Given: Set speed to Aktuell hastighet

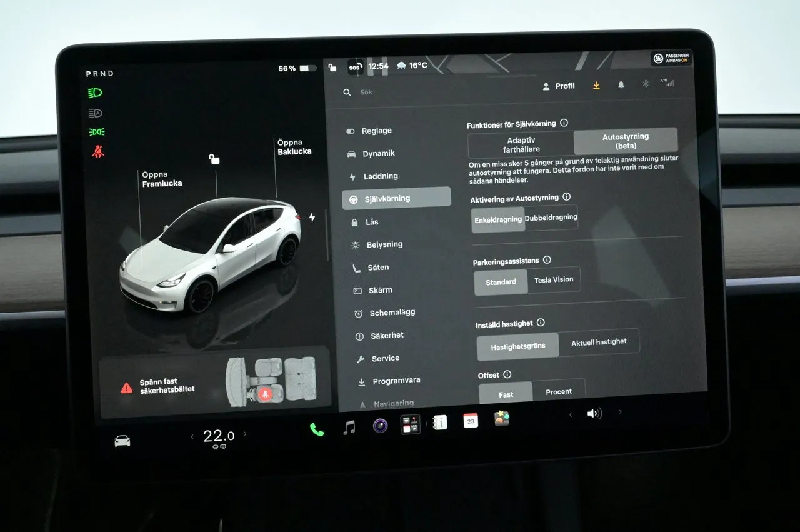Looking at the screenshot, I should click(x=599, y=343).
